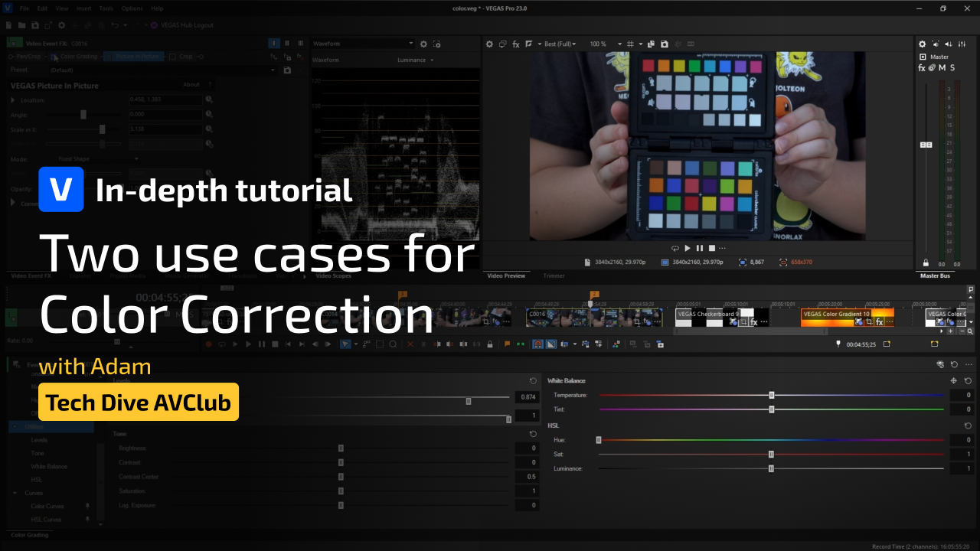Play the video preview
This screenshot has height=551, width=980.
(x=688, y=248)
